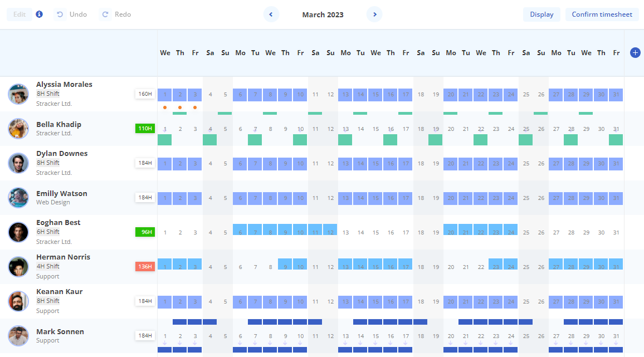This screenshot has height=357, width=644.
Task: Click Eoghan Best's avatar photo
Action: [x=18, y=232]
